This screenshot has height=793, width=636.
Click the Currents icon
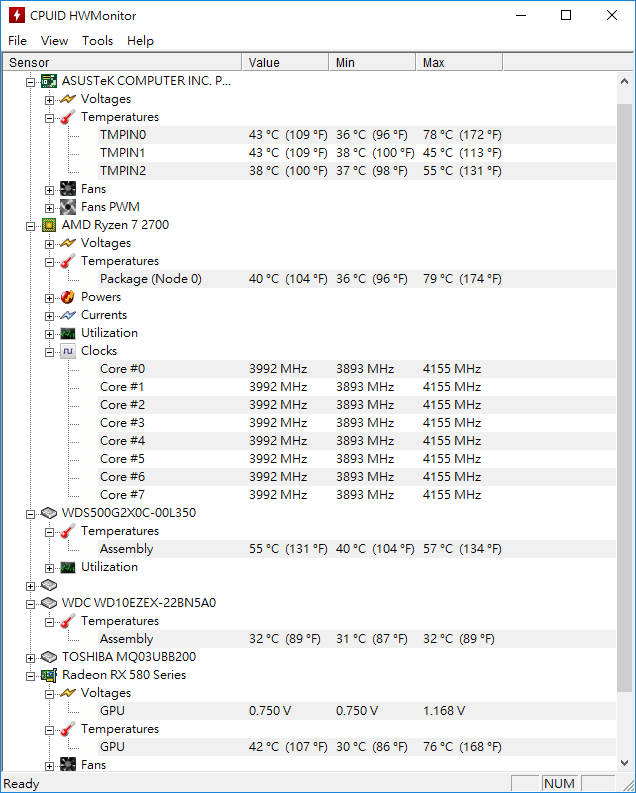click(68, 315)
